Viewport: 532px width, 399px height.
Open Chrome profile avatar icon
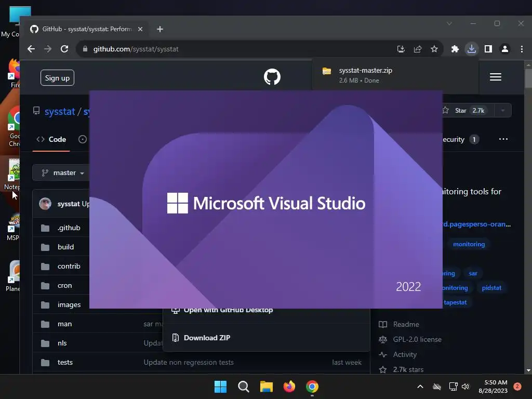tap(505, 49)
